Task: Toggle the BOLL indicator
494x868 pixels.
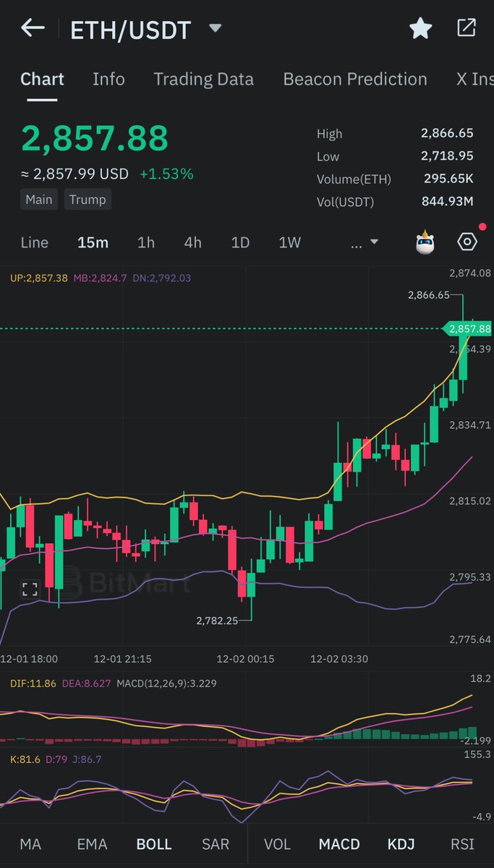Action: pos(154,844)
